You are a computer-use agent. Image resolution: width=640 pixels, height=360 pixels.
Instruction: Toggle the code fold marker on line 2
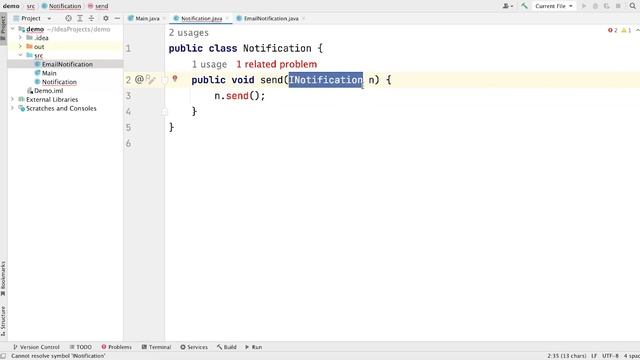[x=164, y=80]
